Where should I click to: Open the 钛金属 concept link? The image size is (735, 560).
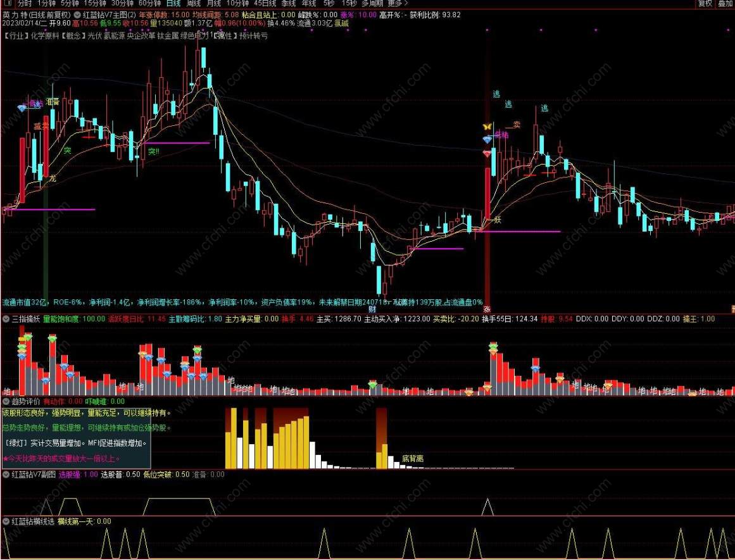coord(168,35)
